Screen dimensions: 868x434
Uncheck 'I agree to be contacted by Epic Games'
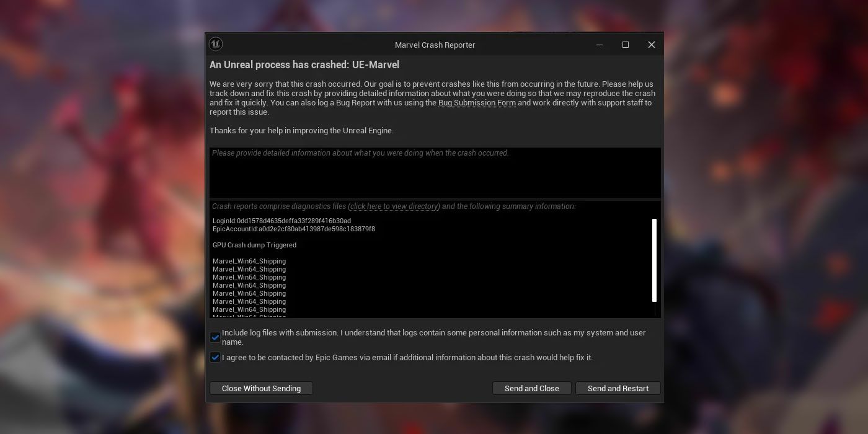tap(215, 358)
